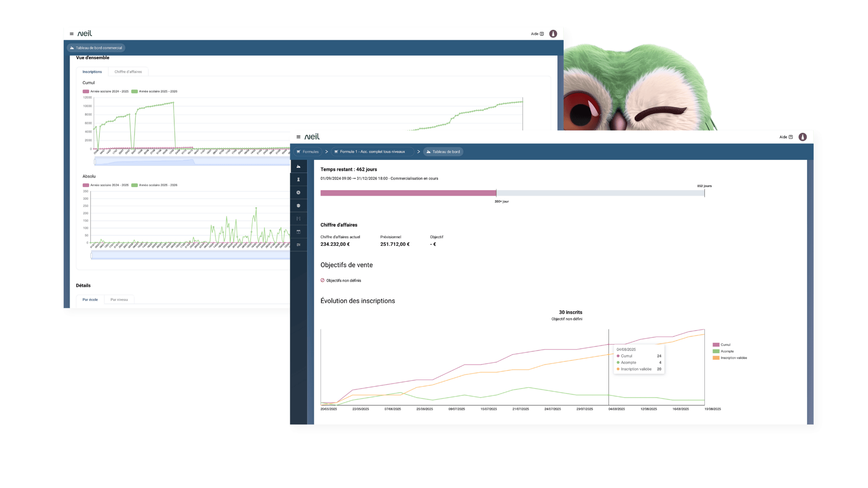Click the Formules breadcrumb chip
The image size is (868, 488).
click(x=307, y=152)
